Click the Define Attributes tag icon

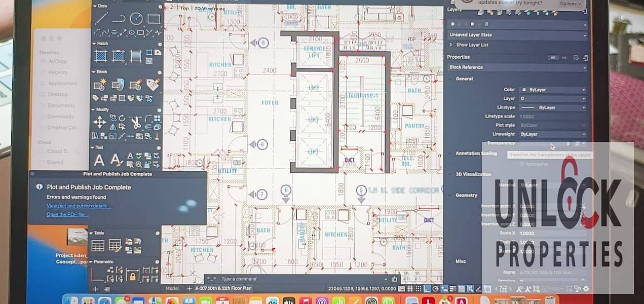(153, 84)
